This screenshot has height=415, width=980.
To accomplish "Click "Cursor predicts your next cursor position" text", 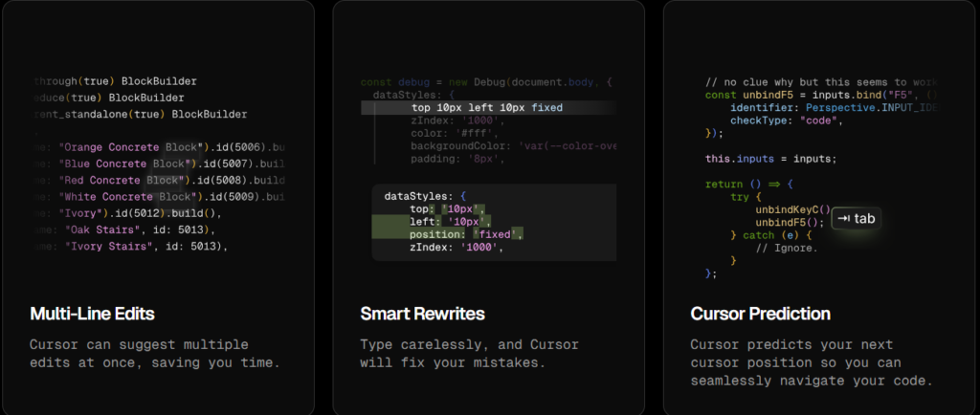I will click(x=812, y=362).
